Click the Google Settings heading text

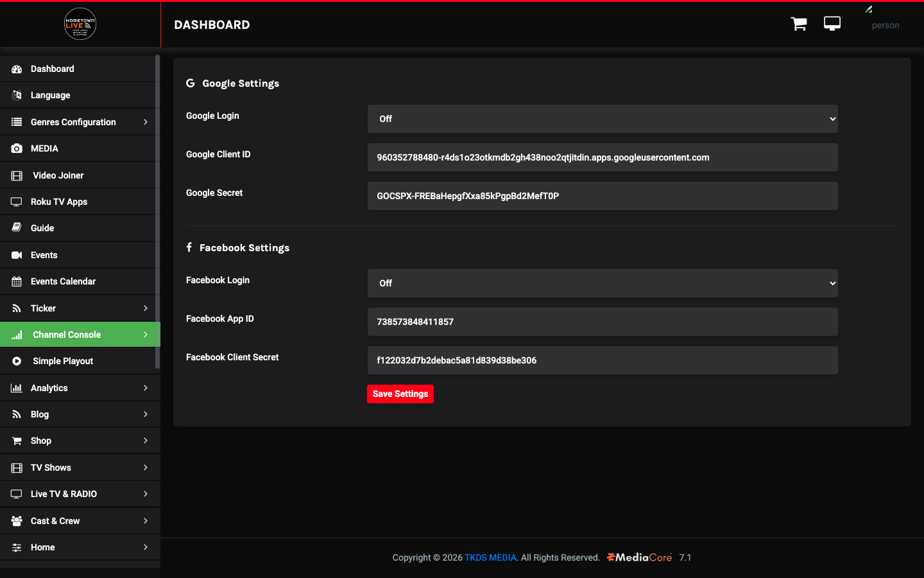pos(241,83)
